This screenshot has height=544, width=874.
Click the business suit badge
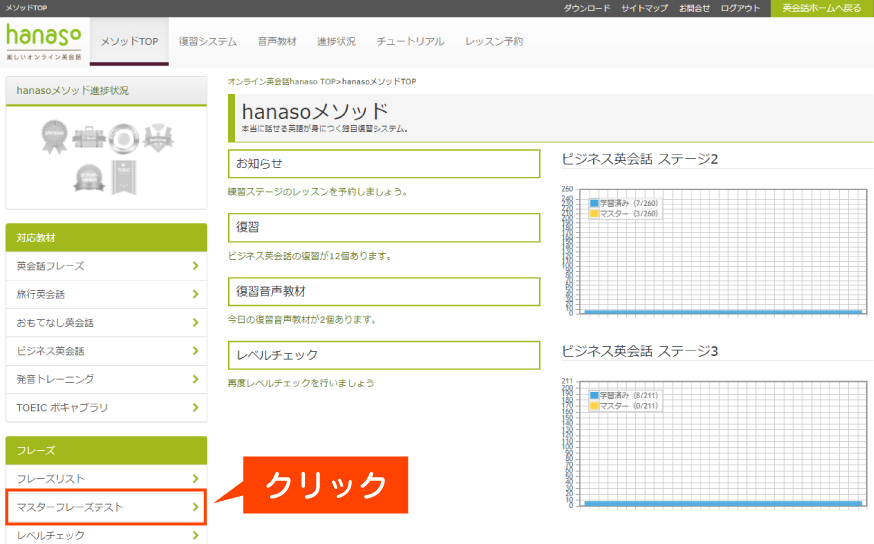tap(158, 138)
